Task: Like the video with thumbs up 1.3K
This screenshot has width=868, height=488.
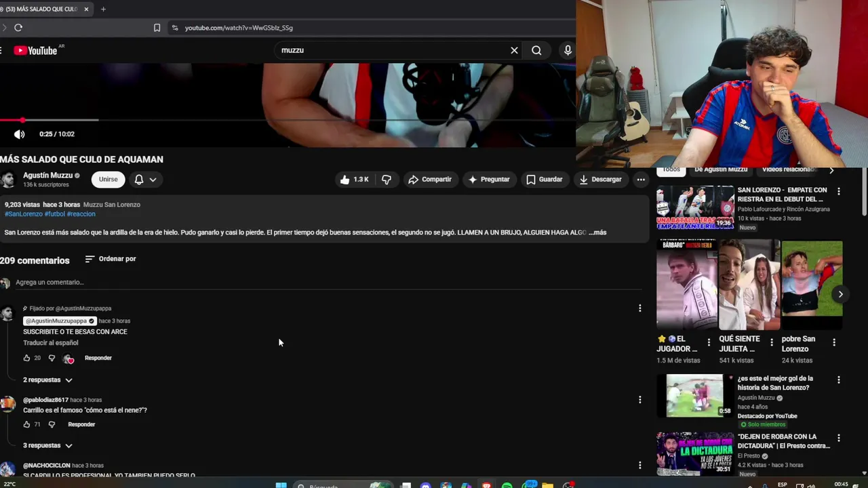Action: pyautogui.click(x=354, y=180)
